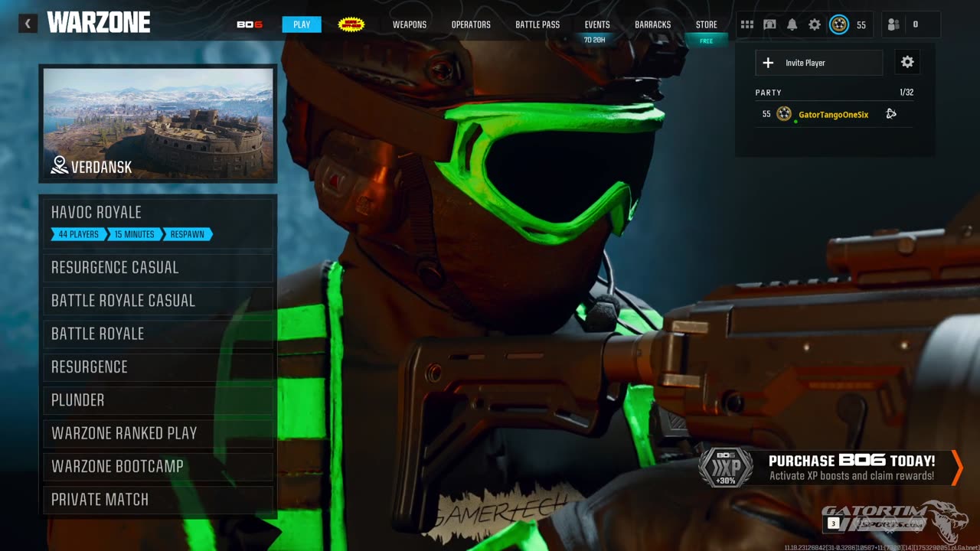This screenshot has width=980, height=551.
Task: Click the rank emblem beside GatorTangoOneSix
Action: coord(784,114)
